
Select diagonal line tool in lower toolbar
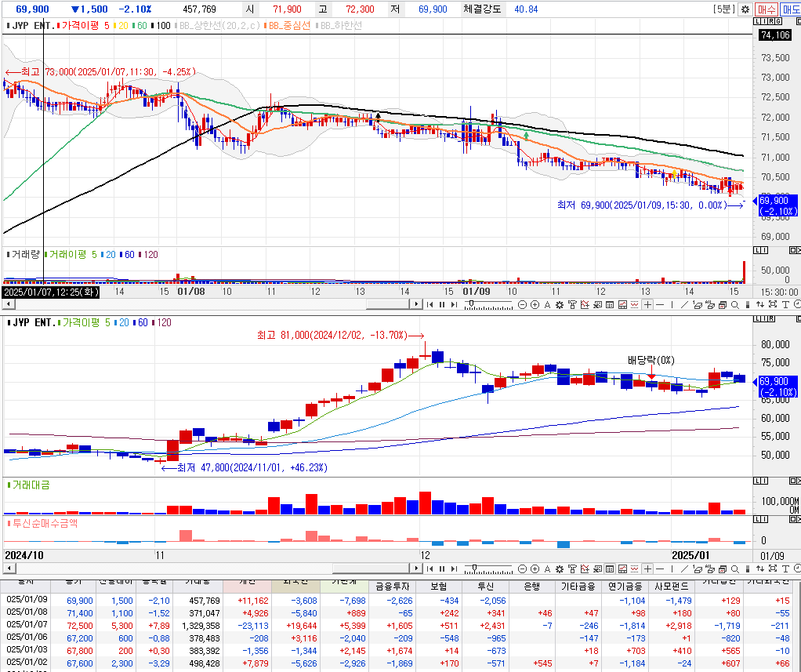684,568
